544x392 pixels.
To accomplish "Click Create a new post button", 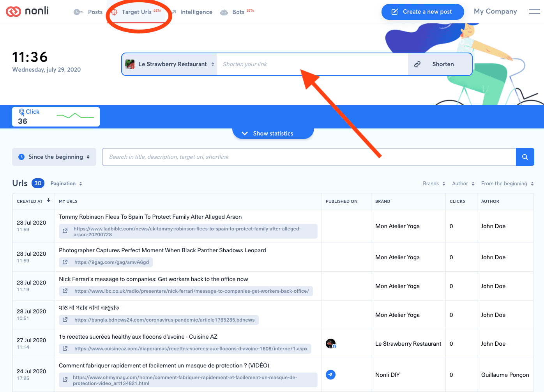I will [423, 12].
